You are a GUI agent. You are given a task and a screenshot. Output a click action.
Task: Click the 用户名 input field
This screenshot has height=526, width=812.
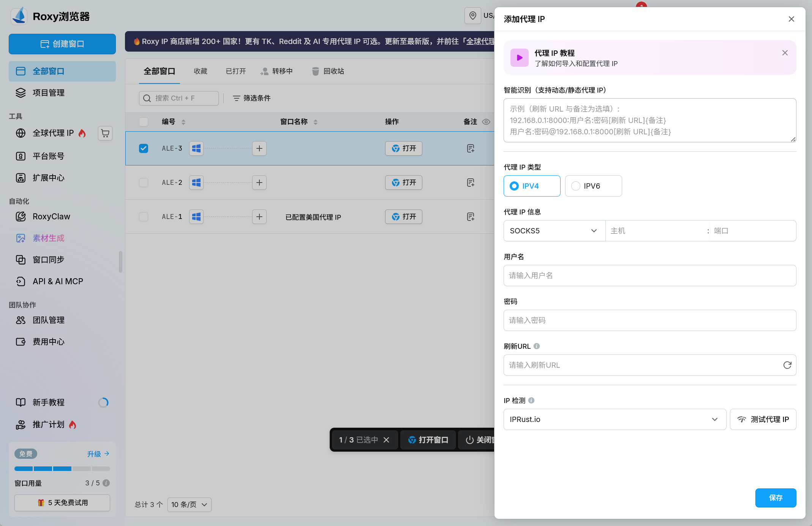pyautogui.click(x=650, y=276)
